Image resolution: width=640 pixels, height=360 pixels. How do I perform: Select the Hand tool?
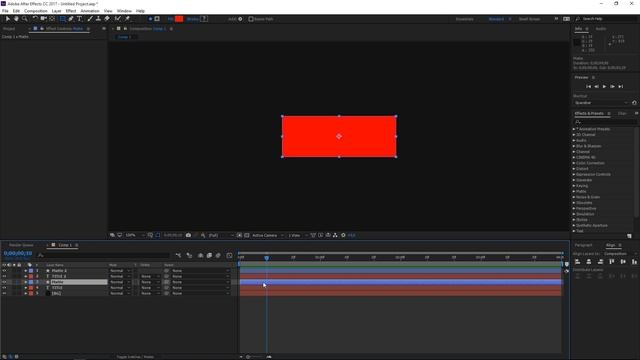click(16, 19)
